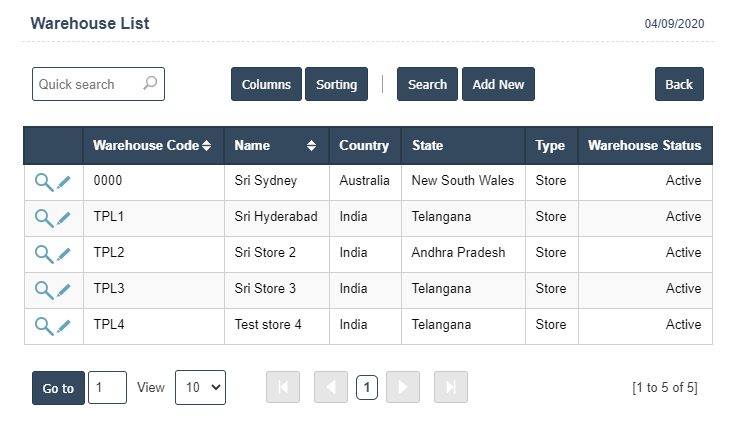Open the Sorting options
Image resolution: width=735 pixels, height=422 pixels.
pos(336,85)
